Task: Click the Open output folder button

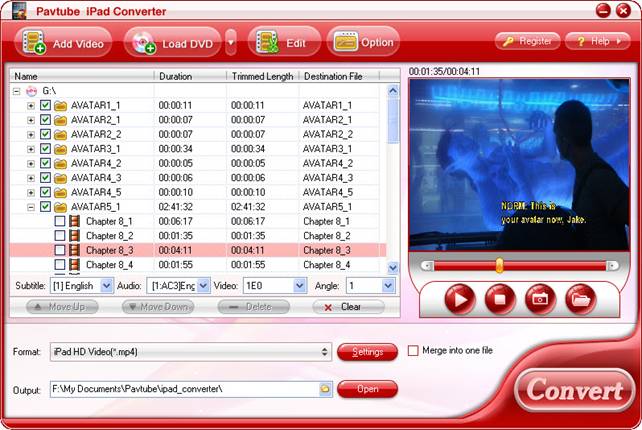Action: coord(367,389)
